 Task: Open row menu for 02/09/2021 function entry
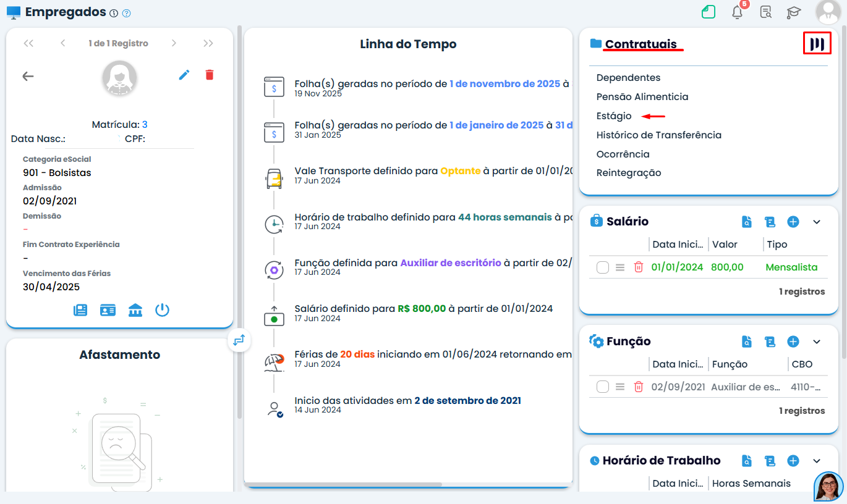pos(620,387)
